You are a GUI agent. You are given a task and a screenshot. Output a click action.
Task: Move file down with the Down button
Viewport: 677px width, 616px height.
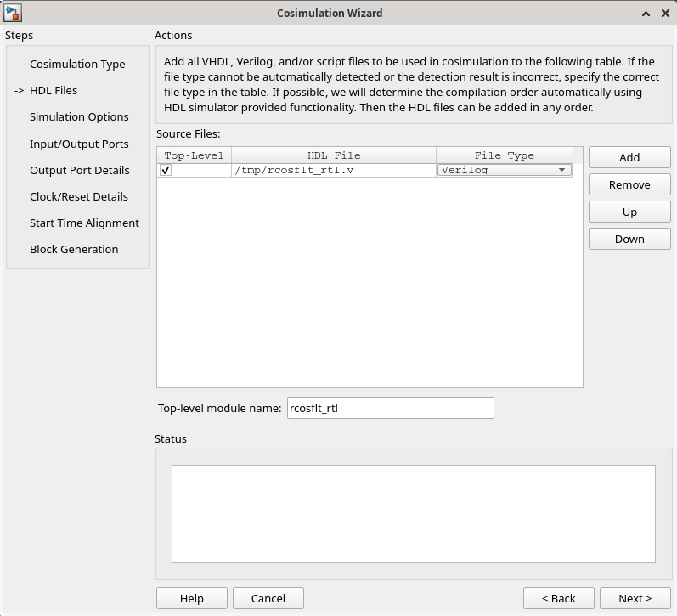point(629,239)
